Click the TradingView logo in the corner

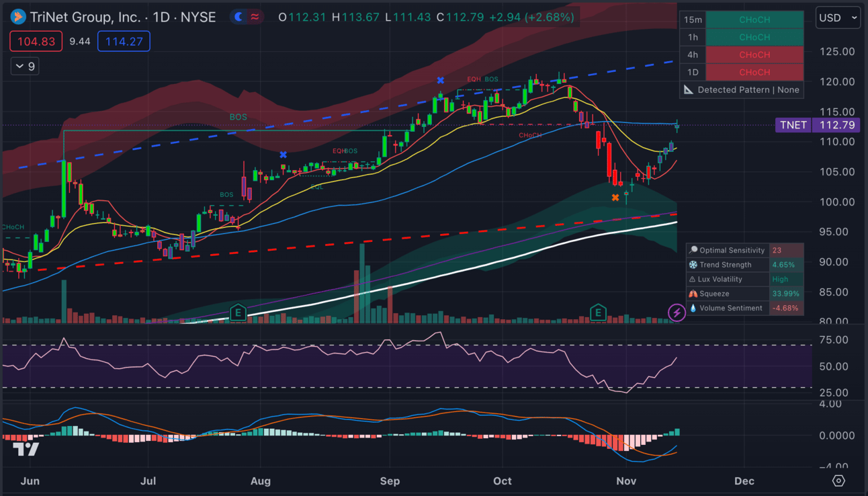pyautogui.click(x=26, y=450)
